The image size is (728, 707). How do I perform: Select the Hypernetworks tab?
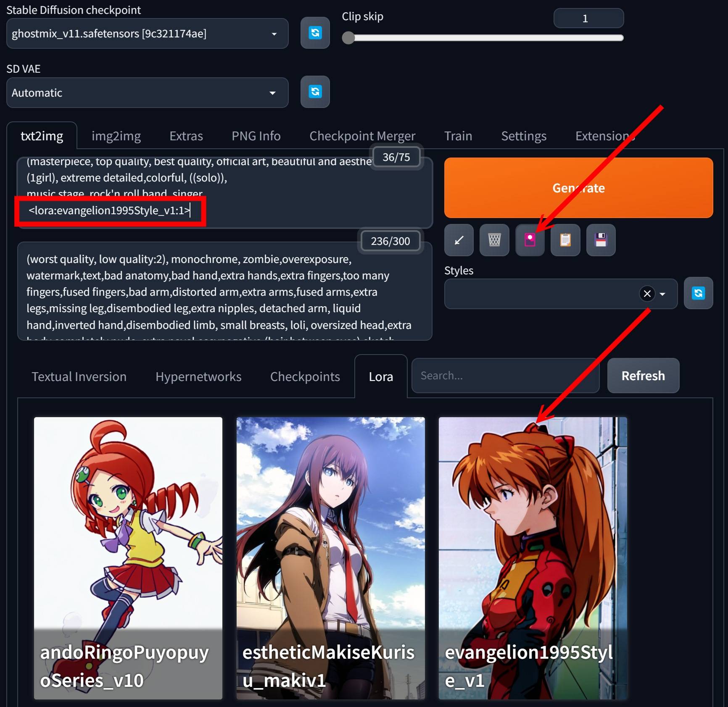[198, 376]
